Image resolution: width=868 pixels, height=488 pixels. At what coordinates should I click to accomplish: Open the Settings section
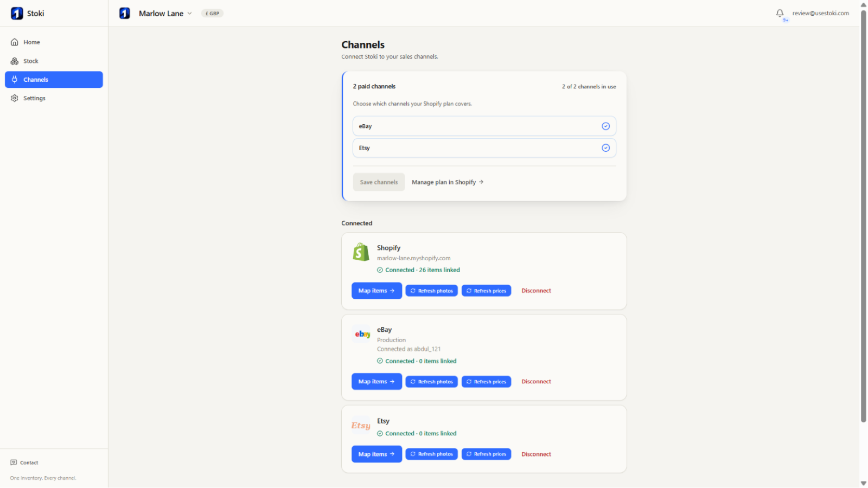coord(54,98)
